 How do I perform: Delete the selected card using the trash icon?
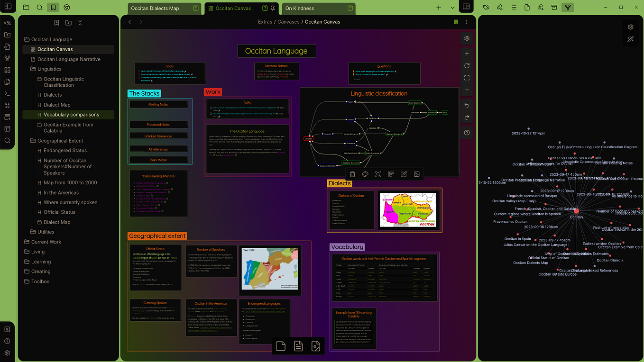[x=352, y=174]
